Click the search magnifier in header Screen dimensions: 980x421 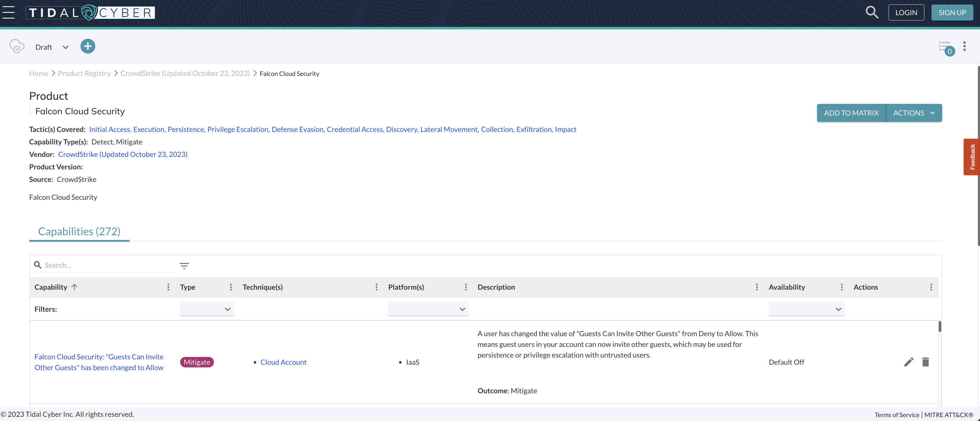[872, 13]
